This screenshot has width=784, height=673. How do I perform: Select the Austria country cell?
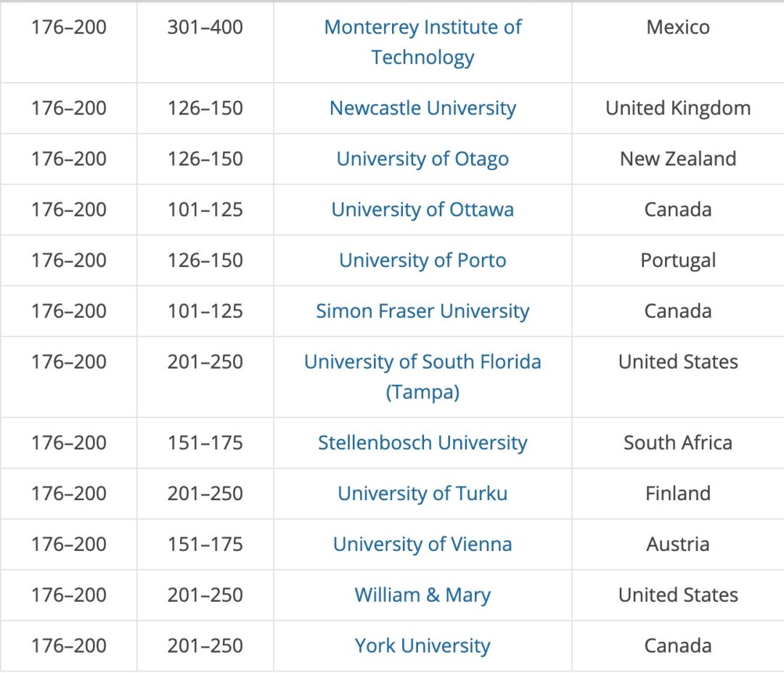pos(678,544)
